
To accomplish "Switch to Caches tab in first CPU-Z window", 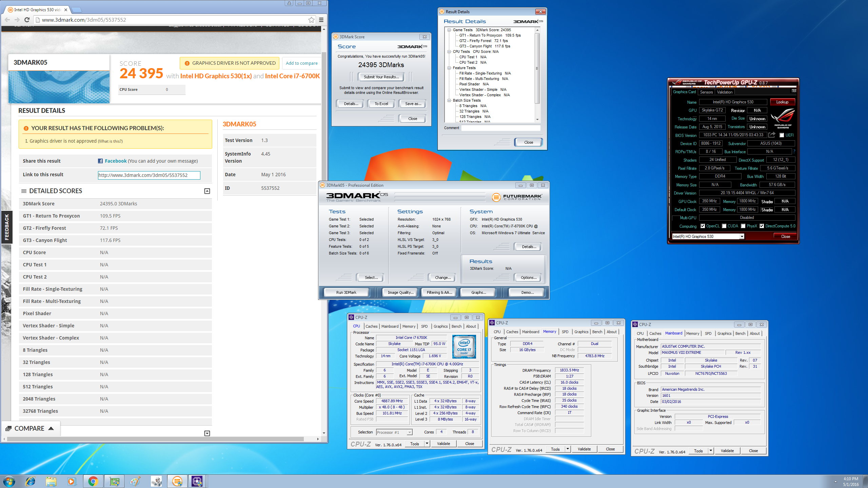I will pyautogui.click(x=371, y=326).
